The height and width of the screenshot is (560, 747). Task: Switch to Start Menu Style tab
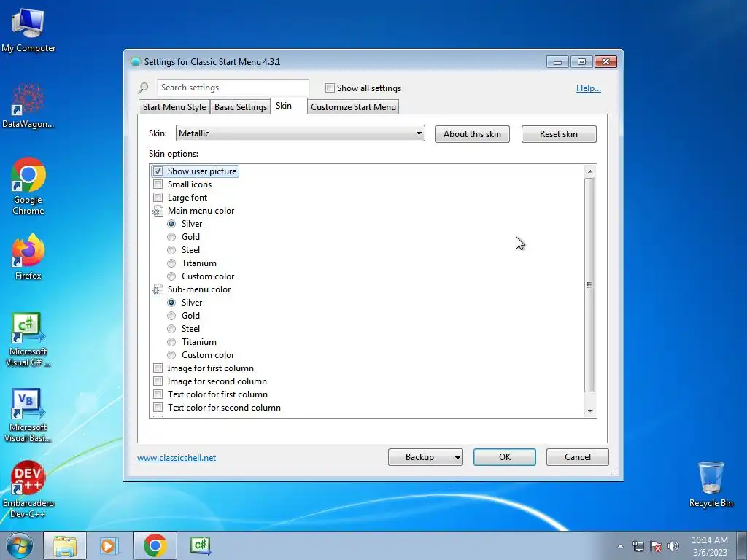click(x=174, y=107)
